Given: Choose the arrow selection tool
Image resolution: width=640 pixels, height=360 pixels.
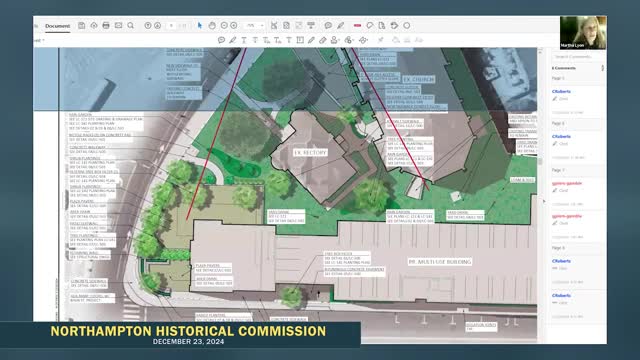Looking at the screenshot, I should click(200, 25).
